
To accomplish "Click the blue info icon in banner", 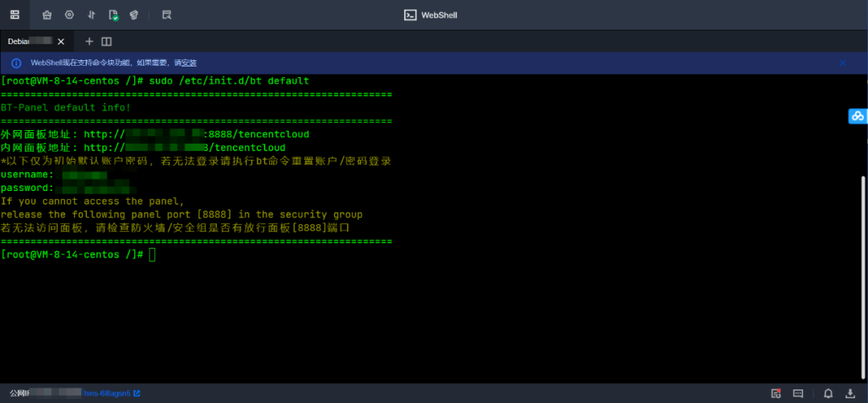I will pyautogui.click(x=17, y=63).
